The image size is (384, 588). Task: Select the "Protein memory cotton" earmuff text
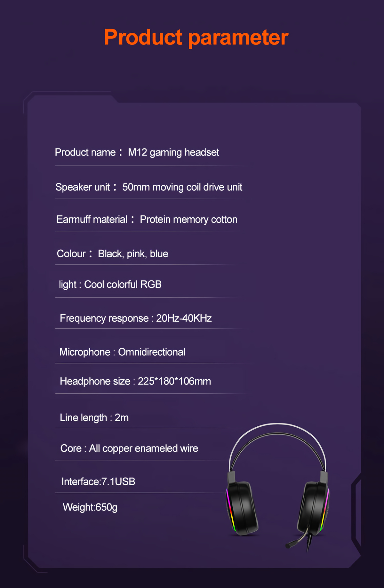[188, 220]
